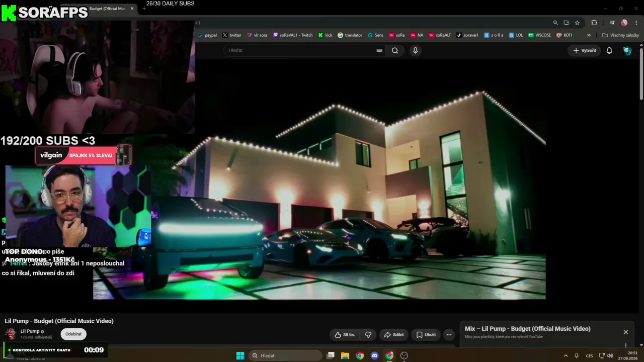Switch keyboard layout via CES indicator
The image size is (644, 362).
[589, 355]
